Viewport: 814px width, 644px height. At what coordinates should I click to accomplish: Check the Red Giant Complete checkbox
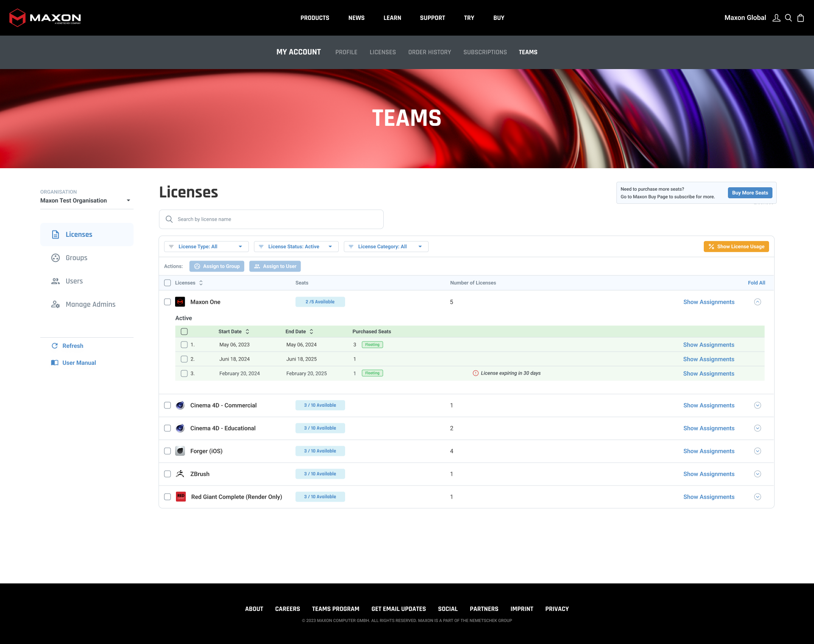[x=167, y=497]
